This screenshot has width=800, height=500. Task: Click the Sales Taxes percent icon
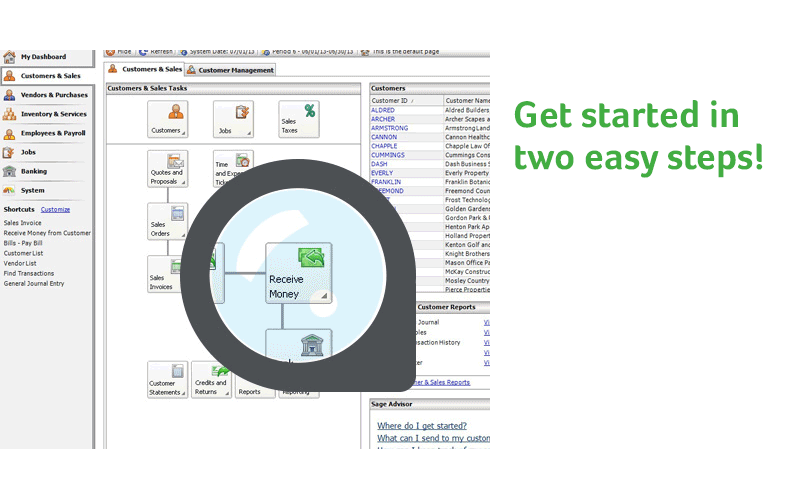[x=299, y=119]
